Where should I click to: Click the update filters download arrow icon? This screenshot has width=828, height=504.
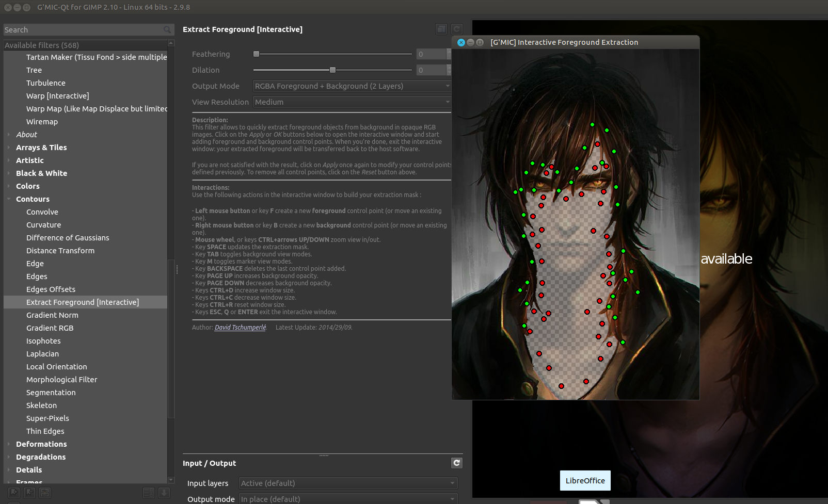(x=164, y=493)
